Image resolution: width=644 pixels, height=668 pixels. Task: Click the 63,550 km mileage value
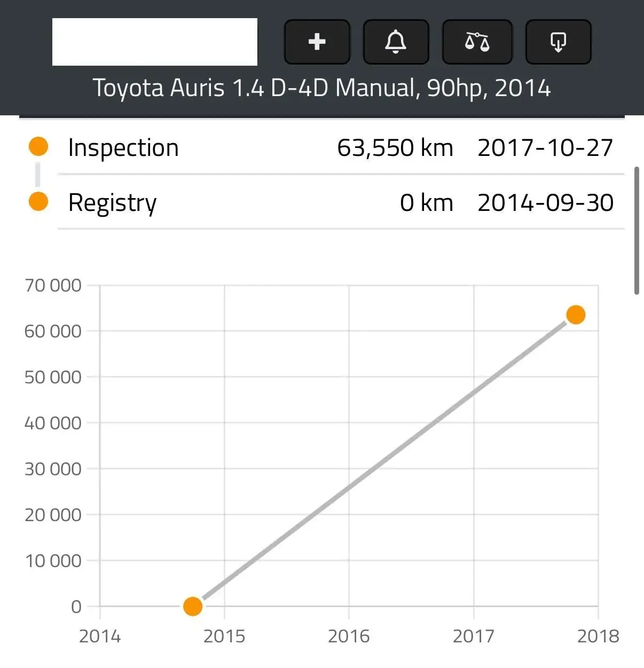(395, 148)
